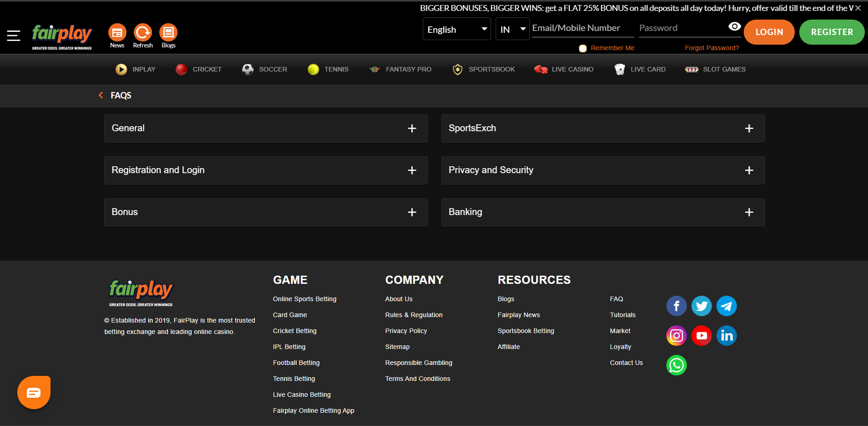Open the Twitter social icon
Image resolution: width=868 pixels, height=426 pixels.
[x=701, y=306]
